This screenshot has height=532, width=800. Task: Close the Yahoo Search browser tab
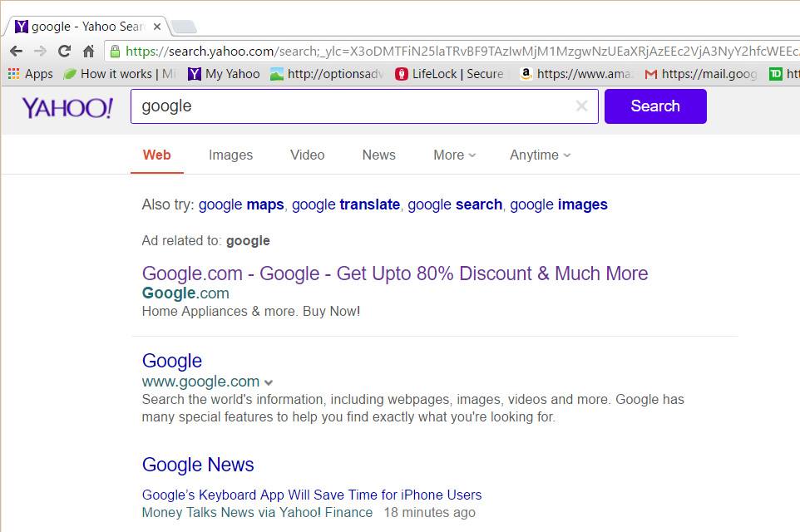tap(157, 27)
